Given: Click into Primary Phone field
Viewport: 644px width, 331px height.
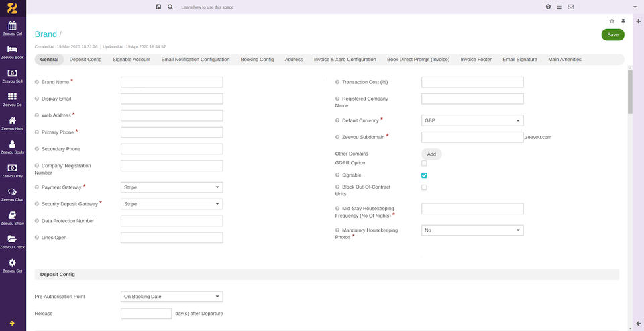Looking at the screenshot, I should point(172,132).
